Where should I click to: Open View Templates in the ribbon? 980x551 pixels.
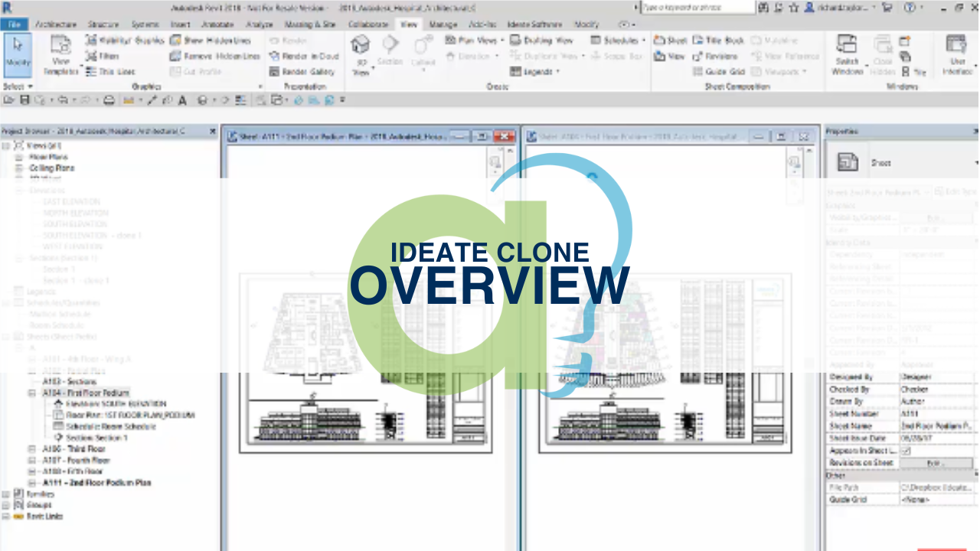60,55
